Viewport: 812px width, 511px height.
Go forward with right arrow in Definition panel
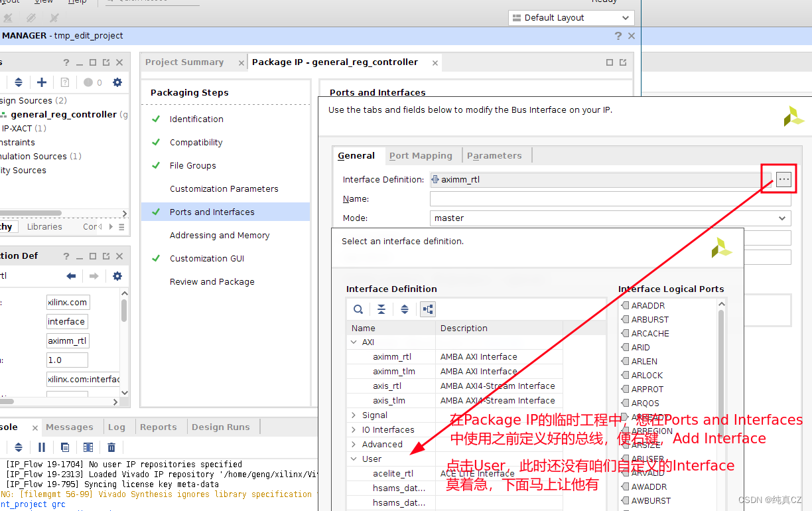[94, 276]
